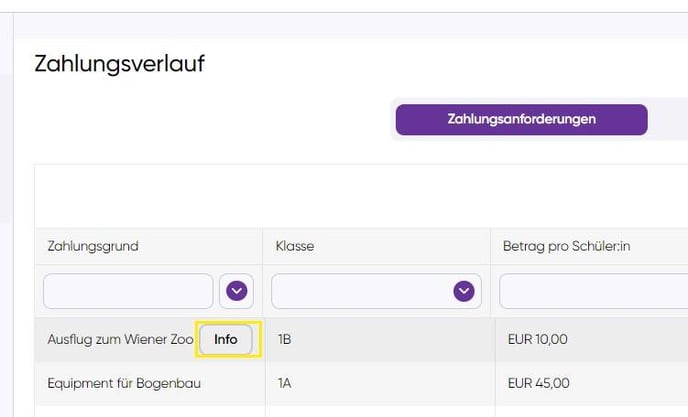Viewport: 688px width, 417px height.
Task: Click the empty toolbar area above table headers
Action: (x=361, y=196)
